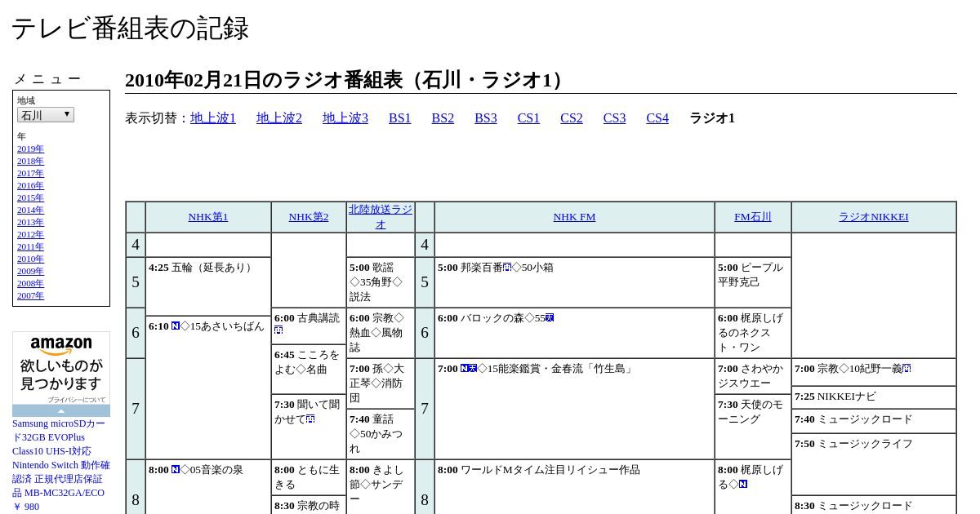Open the 2013年 year link
Viewport: 980px width, 514px height.
pyautogui.click(x=30, y=223)
